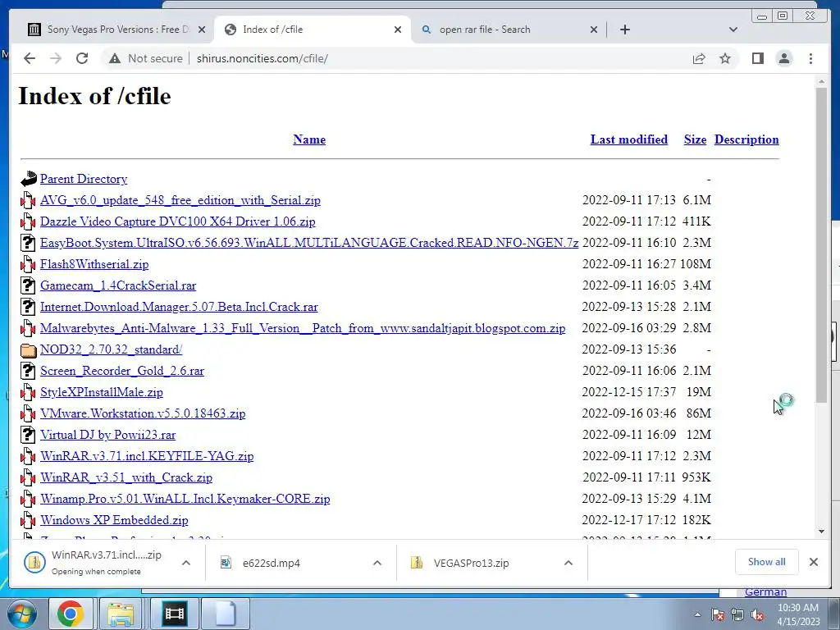840x630 pixels.
Task: Reload the current page
Action: pyautogui.click(x=82, y=58)
